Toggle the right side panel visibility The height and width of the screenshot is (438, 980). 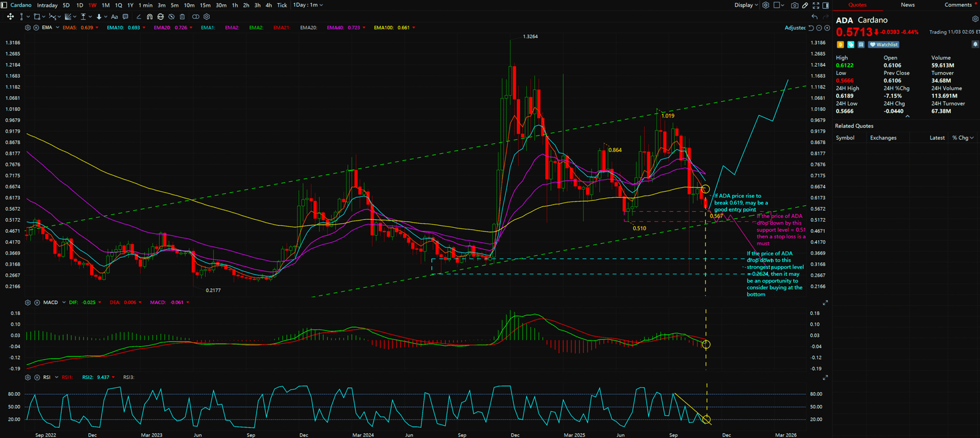(825, 5)
